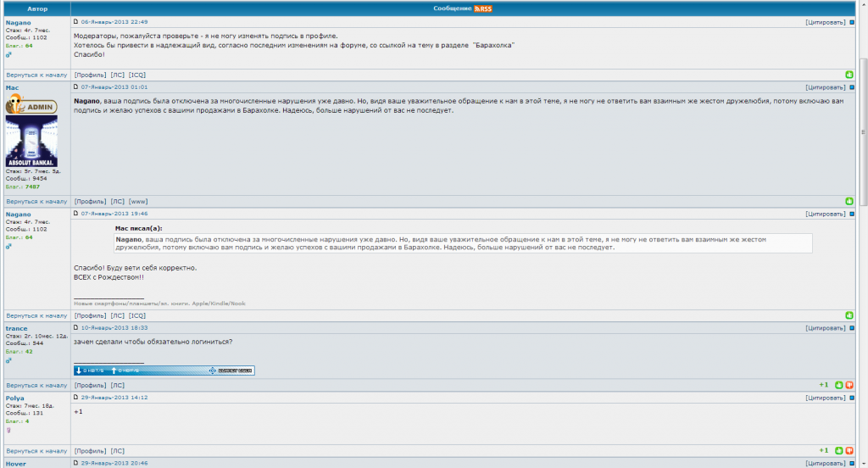Send private message (ЛС) to Mac
Image resolution: width=868 pixels, height=468 pixels.
pyautogui.click(x=117, y=202)
